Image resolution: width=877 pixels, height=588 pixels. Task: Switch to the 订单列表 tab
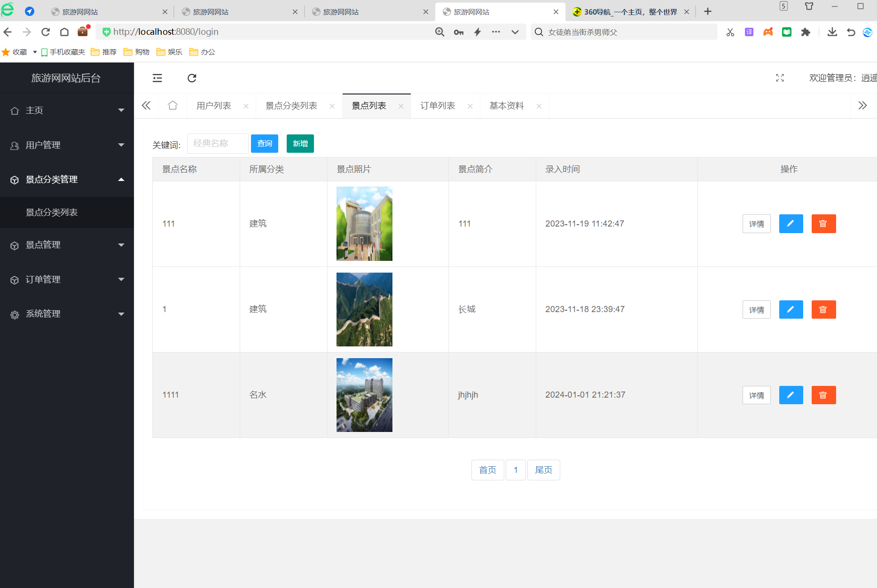[x=438, y=105]
